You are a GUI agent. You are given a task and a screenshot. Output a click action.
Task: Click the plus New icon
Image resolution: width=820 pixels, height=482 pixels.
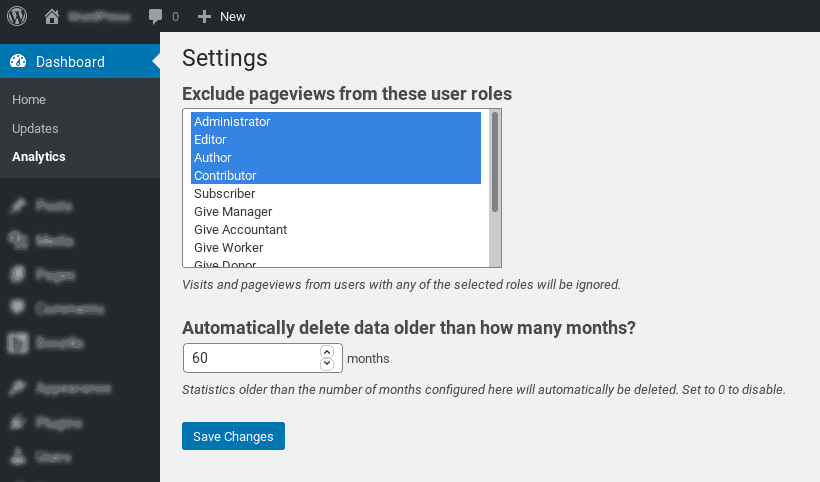[x=204, y=16]
